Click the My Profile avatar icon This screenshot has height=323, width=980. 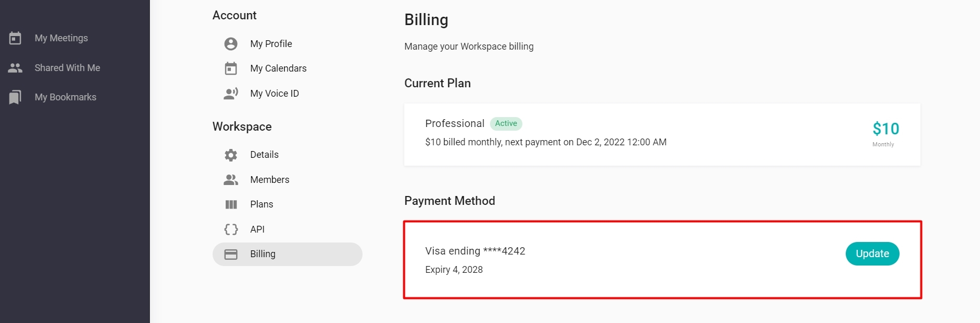[x=231, y=44]
